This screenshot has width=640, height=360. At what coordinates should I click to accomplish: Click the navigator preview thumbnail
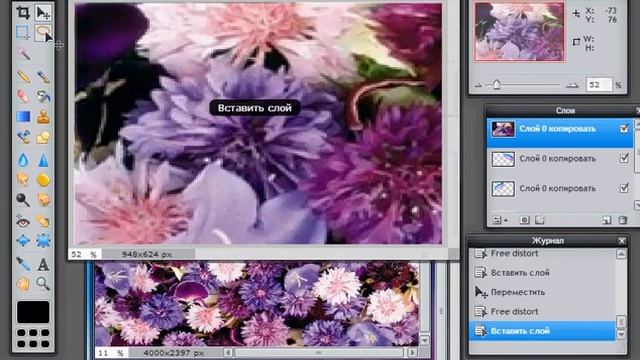pyautogui.click(x=519, y=31)
